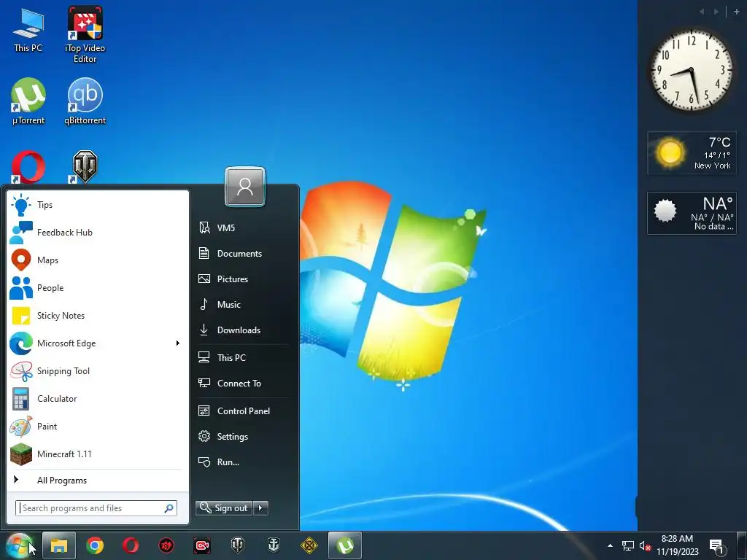747x560 pixels.
Task: Launch Sticky Notes
Action: pos(98,315)
